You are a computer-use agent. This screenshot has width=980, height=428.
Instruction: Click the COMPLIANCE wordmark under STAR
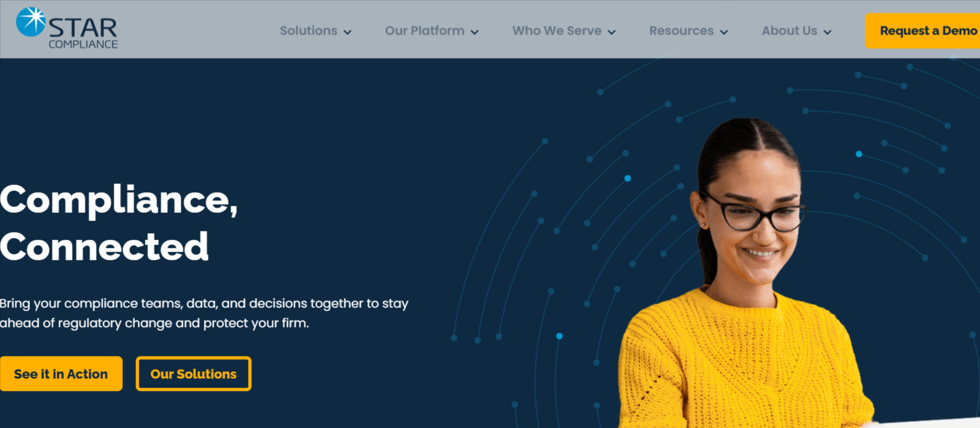83,44
